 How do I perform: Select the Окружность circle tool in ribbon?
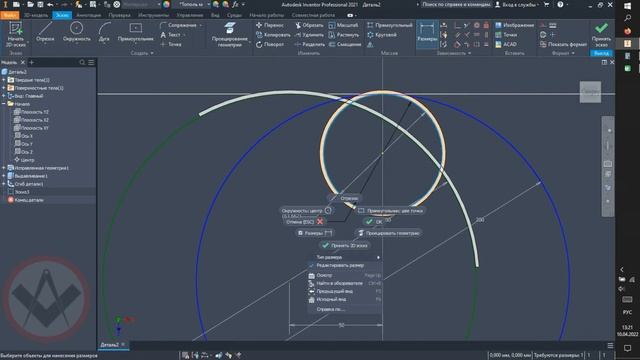click(76, 32)
